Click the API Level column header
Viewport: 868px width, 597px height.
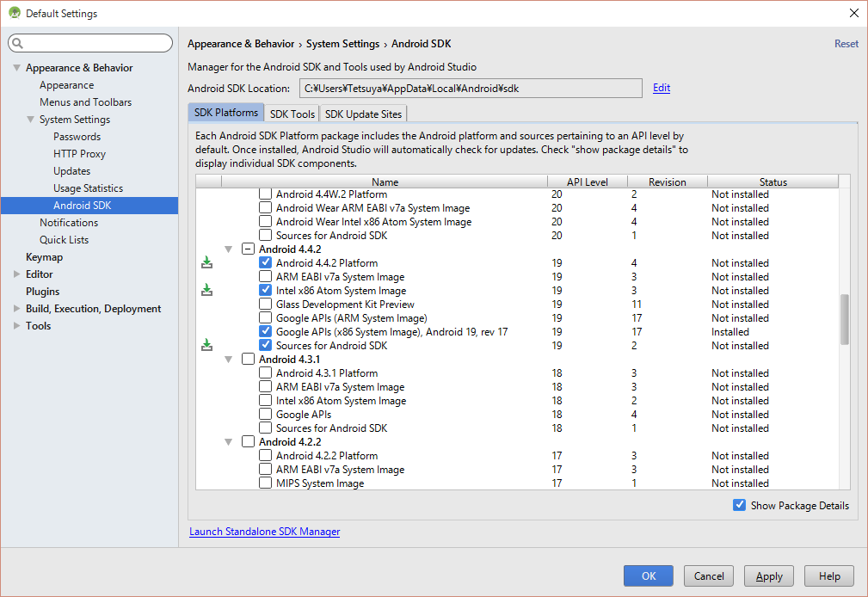click(588, 182)
